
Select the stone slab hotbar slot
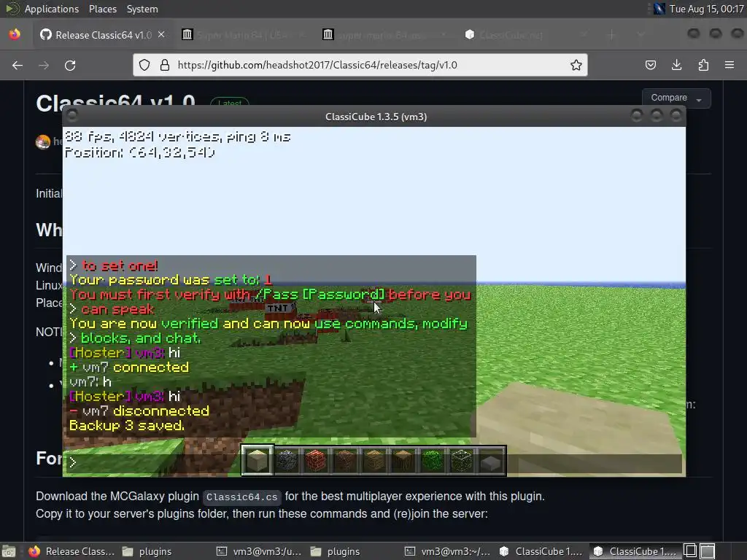click(x=491, y=461)
